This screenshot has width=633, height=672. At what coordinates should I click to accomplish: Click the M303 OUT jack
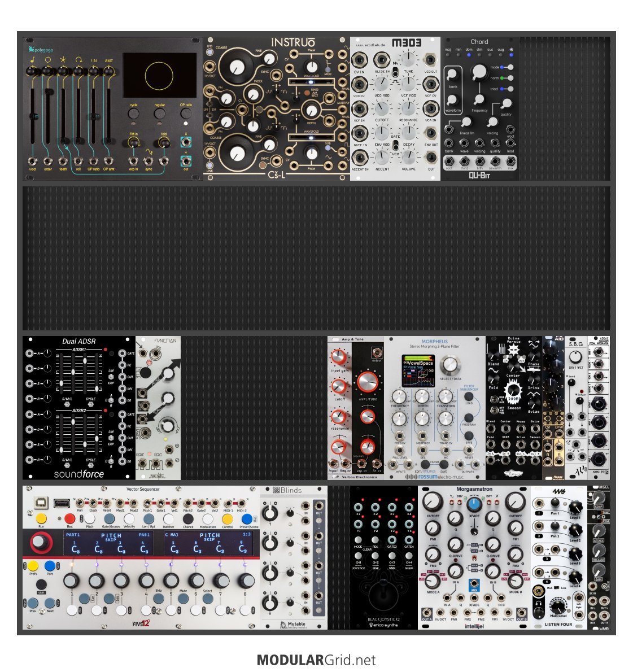point(431,158)
